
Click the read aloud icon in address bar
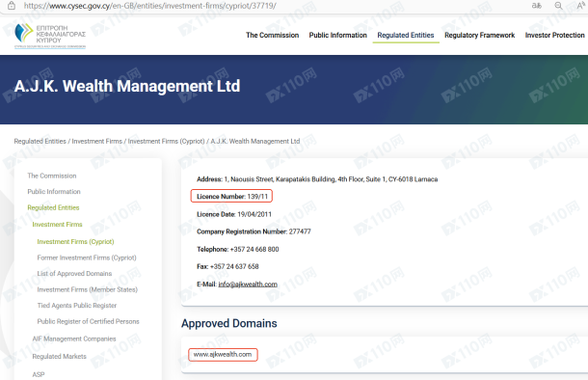pyautogui.click(x=580, y=5)
